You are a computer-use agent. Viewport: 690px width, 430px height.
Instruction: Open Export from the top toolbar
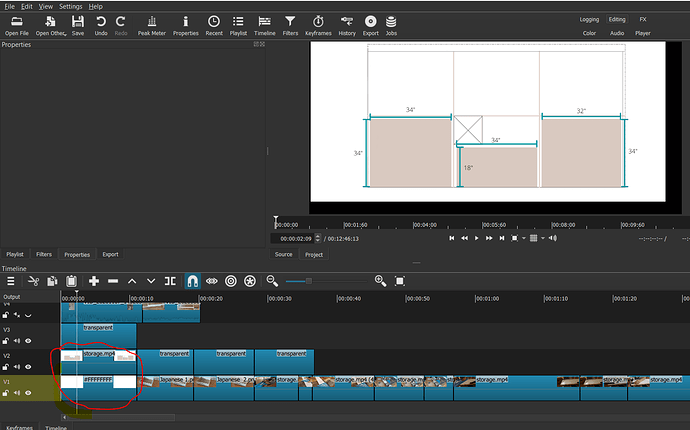click(x=371, y=26)
